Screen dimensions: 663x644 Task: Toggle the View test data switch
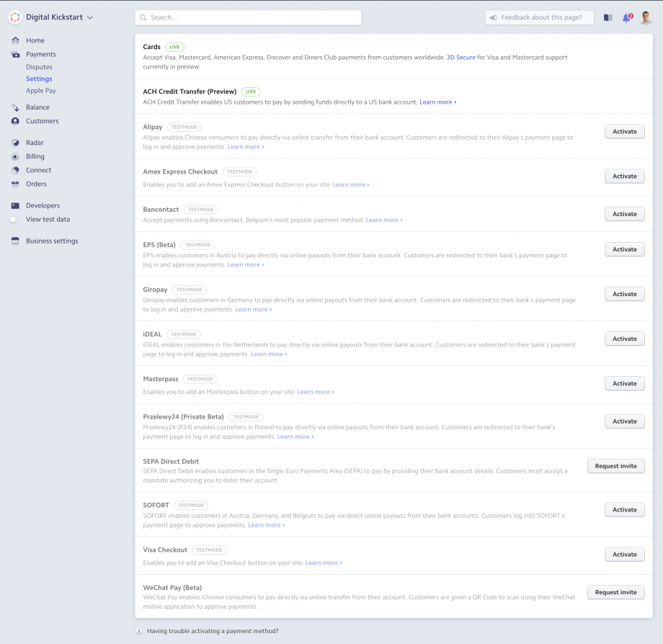tap(15, 220)
